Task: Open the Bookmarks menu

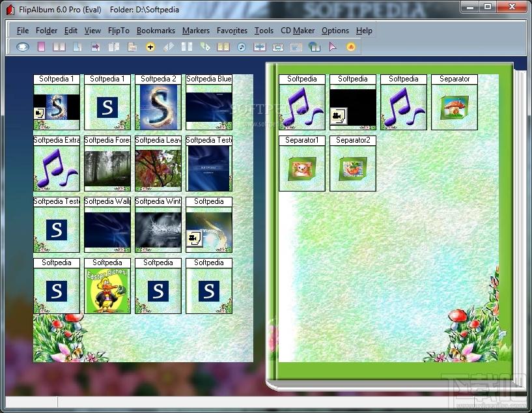Action: [156, 31]
